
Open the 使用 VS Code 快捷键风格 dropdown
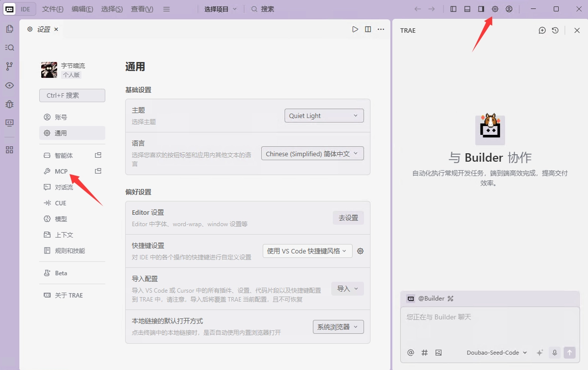pos(307,251)
